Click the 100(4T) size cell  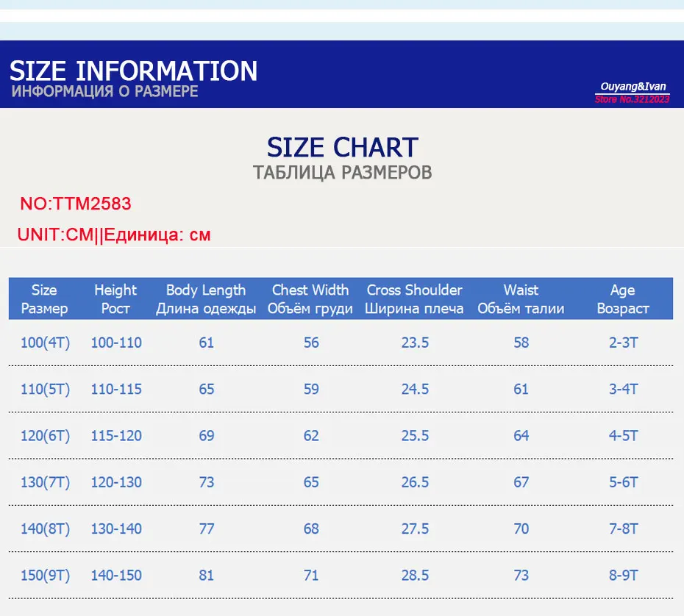pyautogui.click(x=46, y=343)
